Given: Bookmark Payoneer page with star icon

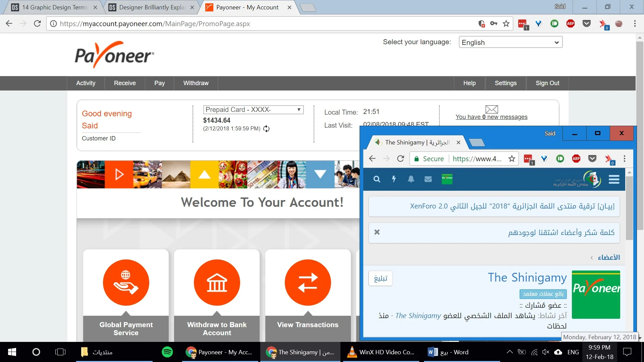Looking at the screenshot, I should tap(506, 24).
